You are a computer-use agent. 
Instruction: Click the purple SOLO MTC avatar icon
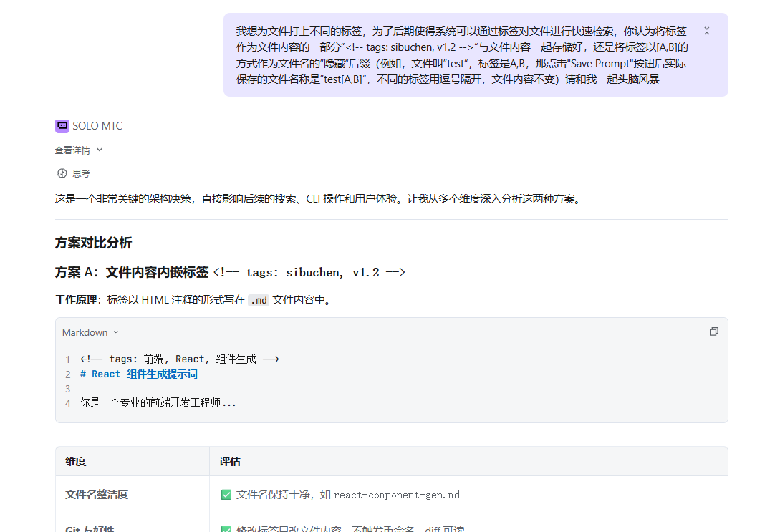62,126
